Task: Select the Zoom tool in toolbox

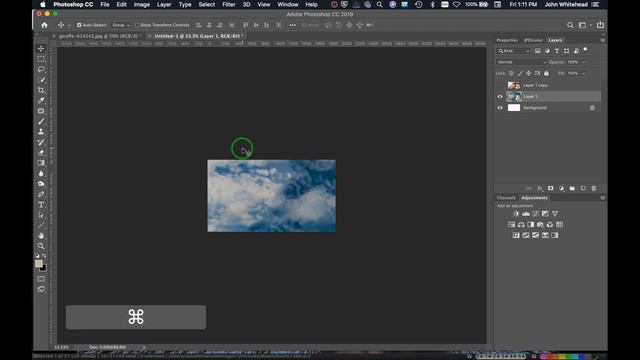Action: click(41, 246)
